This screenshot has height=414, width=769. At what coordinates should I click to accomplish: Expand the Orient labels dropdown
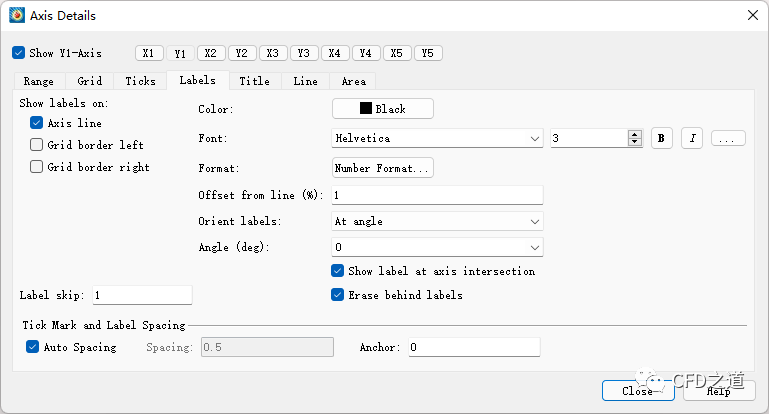437,221
